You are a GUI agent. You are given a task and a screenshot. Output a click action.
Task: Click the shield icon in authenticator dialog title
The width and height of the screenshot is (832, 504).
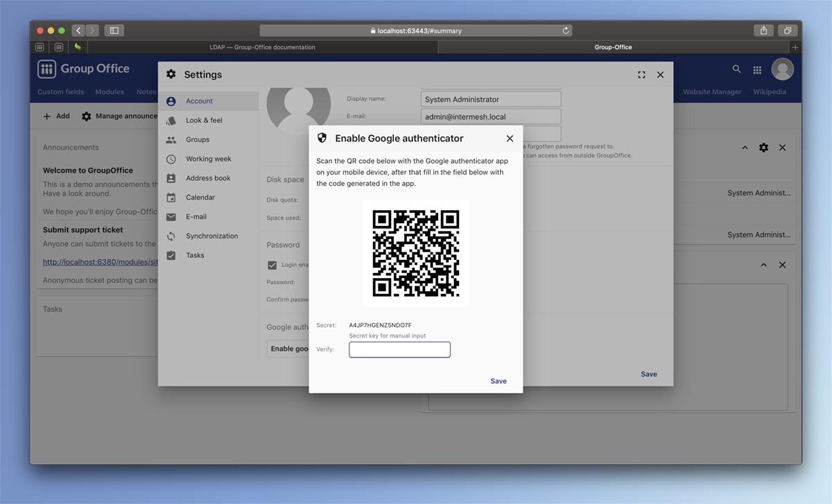click(x=322, y=138)
